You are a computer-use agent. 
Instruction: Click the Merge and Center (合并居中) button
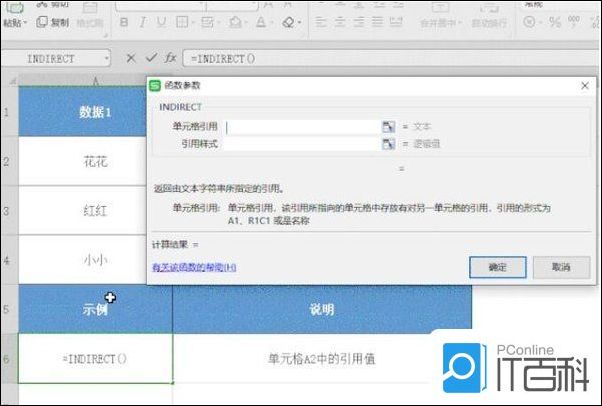pos(440,15)
